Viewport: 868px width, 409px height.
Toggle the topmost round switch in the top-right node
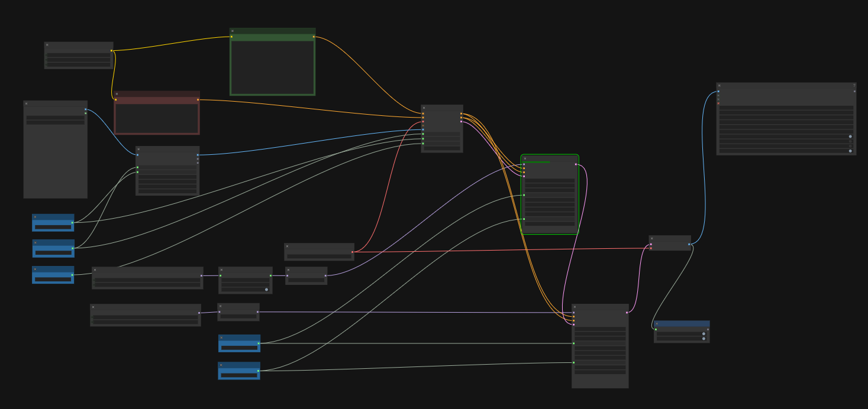[850, 137]
